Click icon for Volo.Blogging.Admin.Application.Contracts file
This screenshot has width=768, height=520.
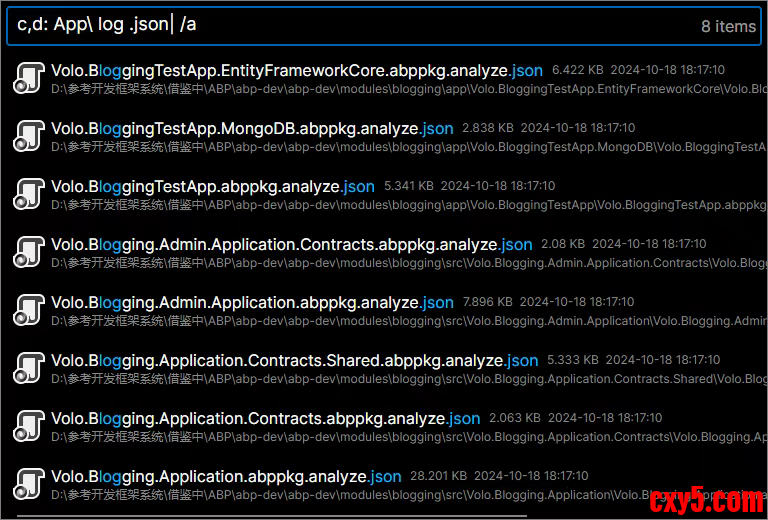(x=28, y=252)
